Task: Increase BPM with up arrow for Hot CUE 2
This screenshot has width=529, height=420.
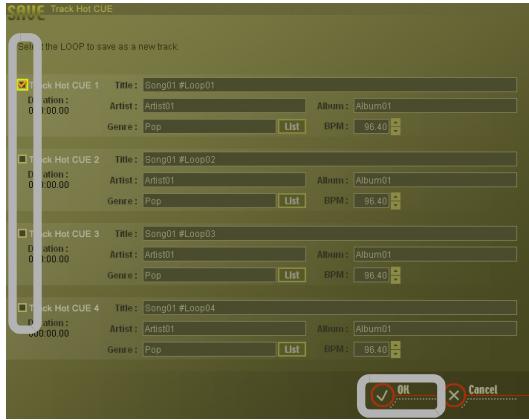Action: (395, 196)
